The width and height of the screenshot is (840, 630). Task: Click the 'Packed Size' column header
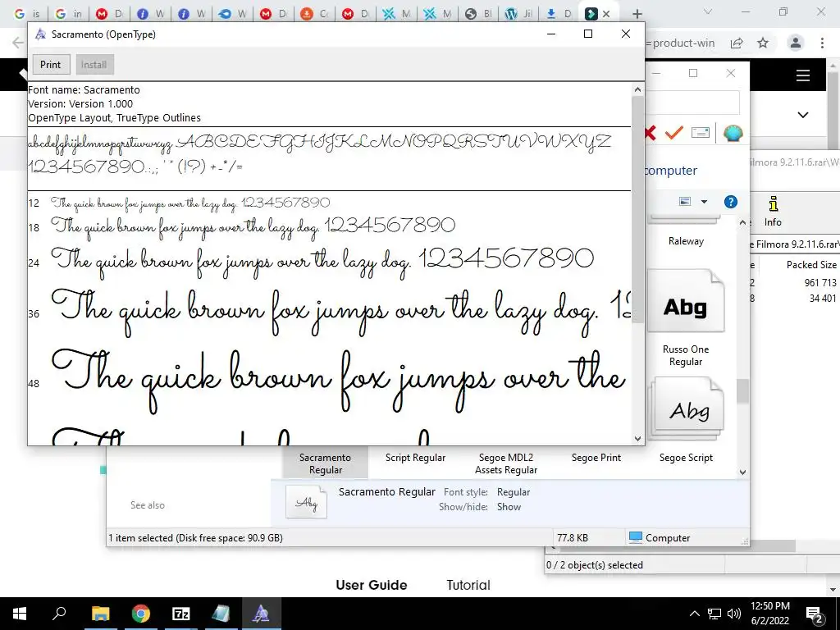(x=811, y=265)
